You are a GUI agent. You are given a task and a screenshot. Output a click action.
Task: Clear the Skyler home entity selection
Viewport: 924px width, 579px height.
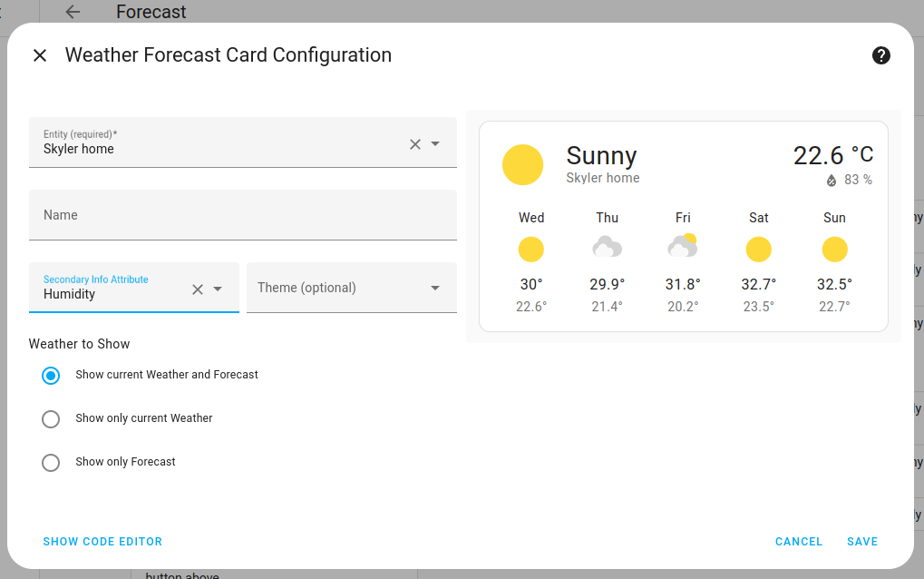tap(414, 143)
